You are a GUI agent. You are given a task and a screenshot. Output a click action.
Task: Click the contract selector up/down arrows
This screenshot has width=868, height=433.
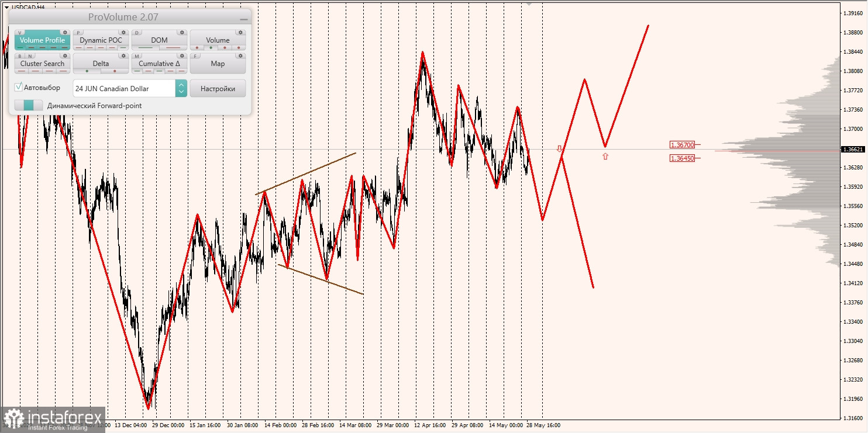181,88
